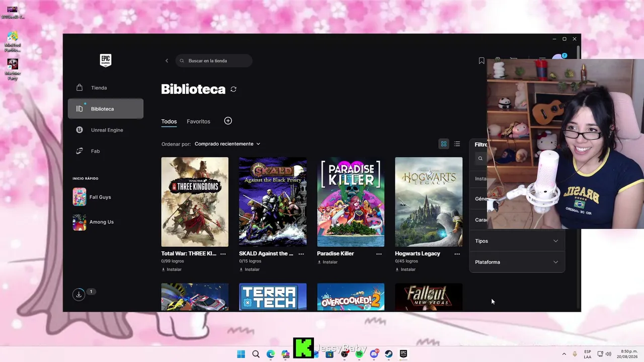Image resolution: width=644 pixels, height=362 pixels.
Task: Switch to the Todos tab
Action: (169, 122)
